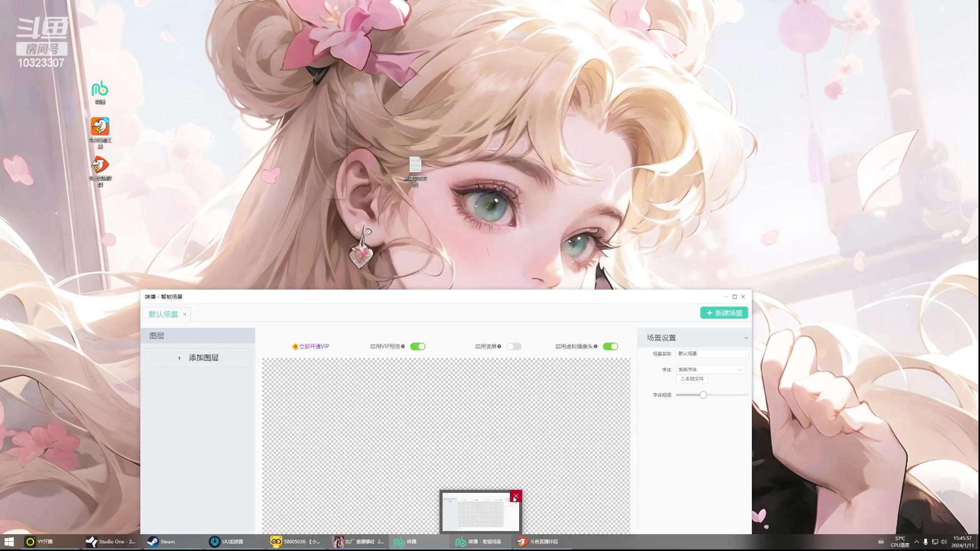Viewport: 980px width, 551px height.
Task: Open the 斗鱼直播伴侣 desktop icon
Action: pos(100,171)
